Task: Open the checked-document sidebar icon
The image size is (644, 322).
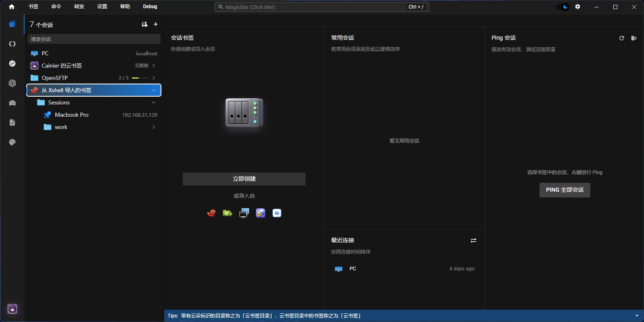Action: click(x=12, y=122)
